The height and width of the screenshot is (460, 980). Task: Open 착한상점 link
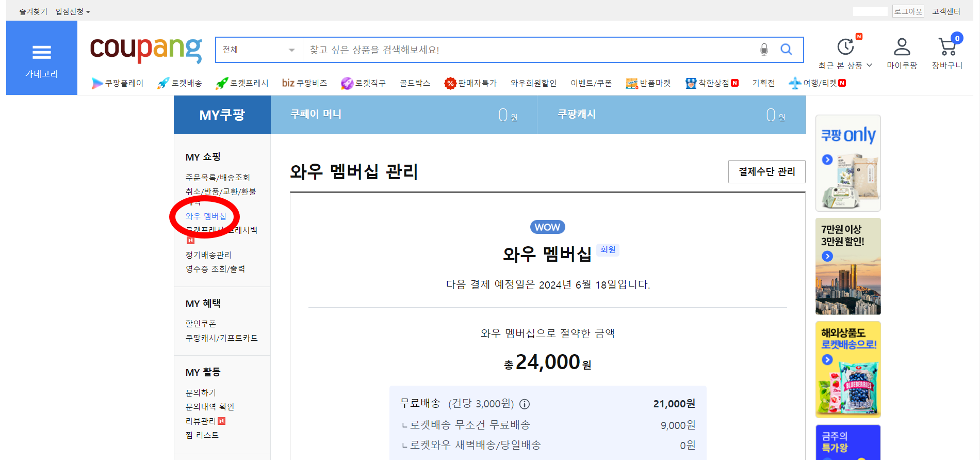pyautogui.click(x=712, y=83)
